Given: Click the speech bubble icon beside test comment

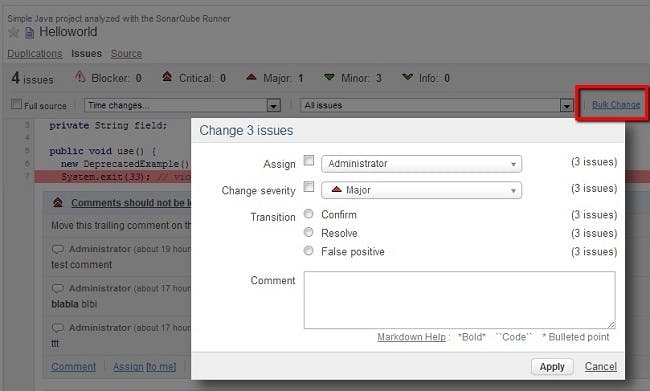Looking at the screenshot, I should click(57, 249).
